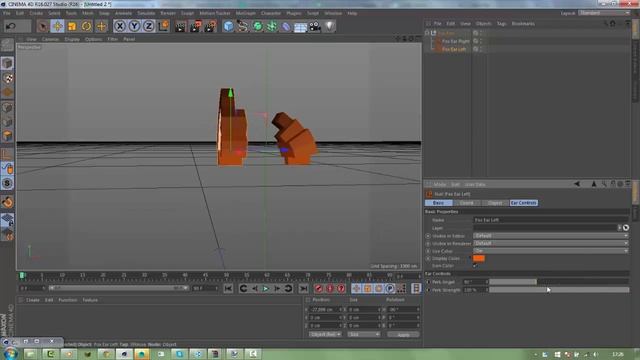The height and width of the screenshot is (360, 640).
Task: Switch the coordinate system icon
Action: (163, 27)
